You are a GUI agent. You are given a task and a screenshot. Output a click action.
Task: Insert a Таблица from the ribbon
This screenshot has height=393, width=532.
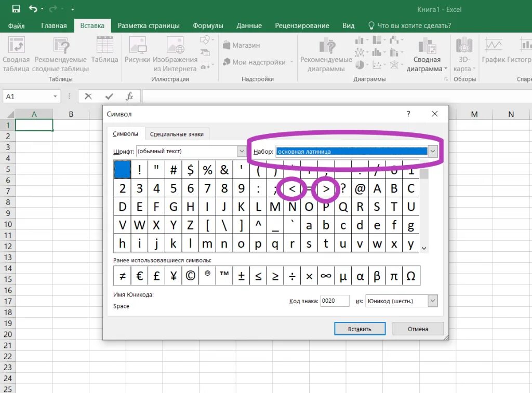point(105,50)
